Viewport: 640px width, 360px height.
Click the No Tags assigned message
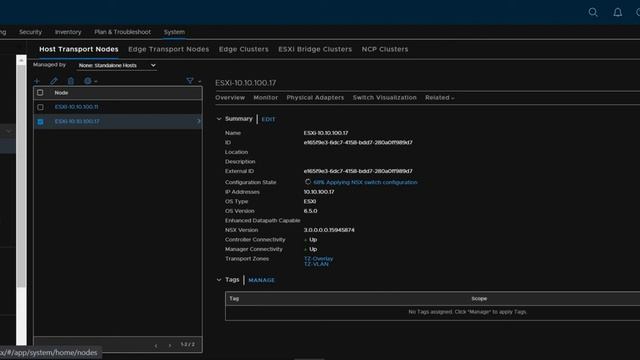pyautogui.click(x=467, y=312)
